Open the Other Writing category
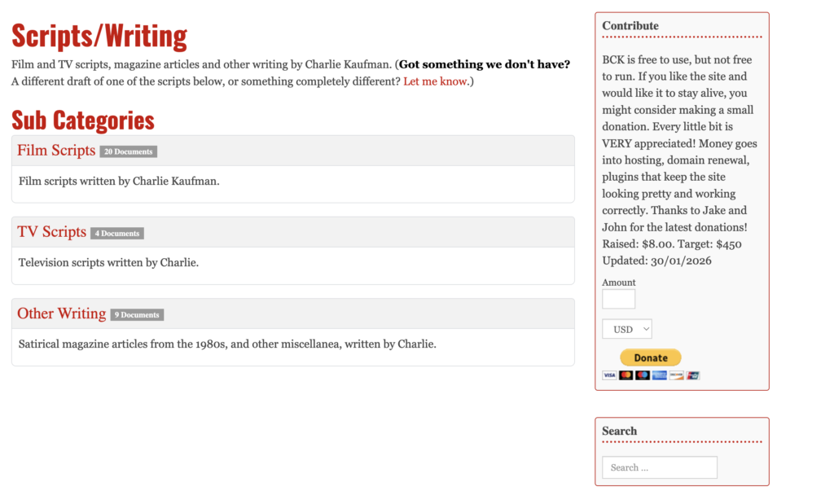Image resolution: width=834 pixels, height=504 pixels. tap(61, 313)
